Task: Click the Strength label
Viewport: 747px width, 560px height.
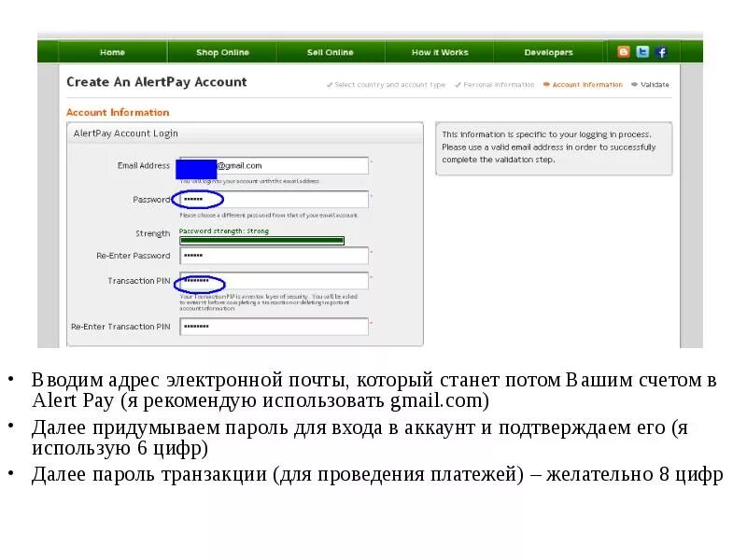Action: click(x=152, y=233)
